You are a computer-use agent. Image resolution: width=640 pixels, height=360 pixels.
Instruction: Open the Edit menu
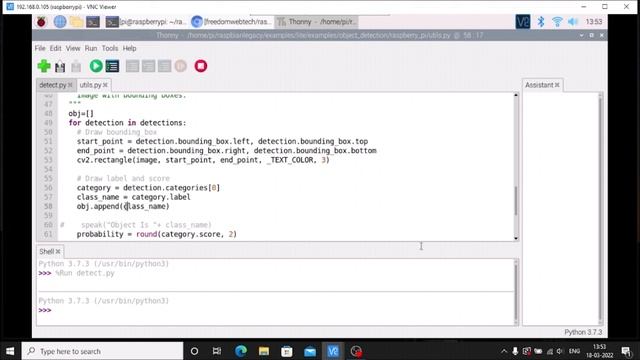click(x=56, y=48)
